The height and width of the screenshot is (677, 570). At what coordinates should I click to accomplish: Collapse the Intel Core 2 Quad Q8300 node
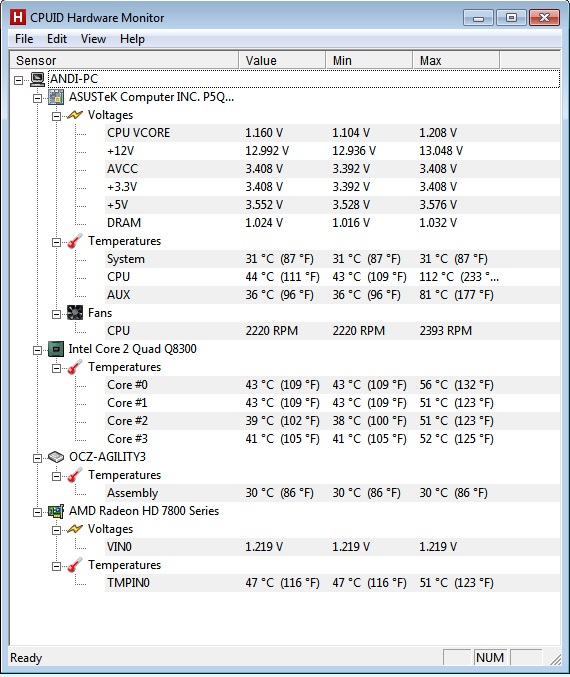[38, 350]
